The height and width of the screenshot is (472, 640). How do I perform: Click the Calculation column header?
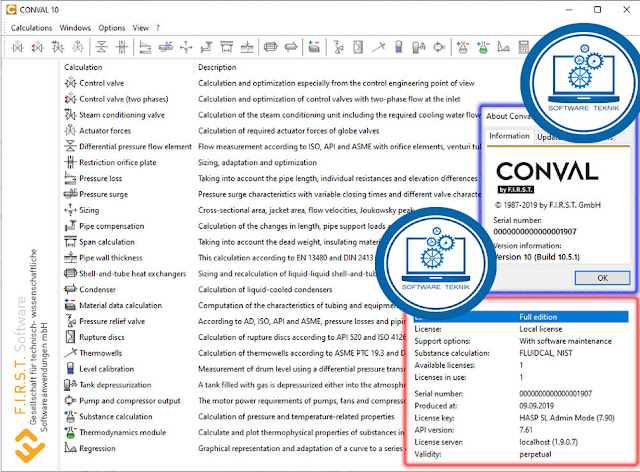(x=83, y=67)
